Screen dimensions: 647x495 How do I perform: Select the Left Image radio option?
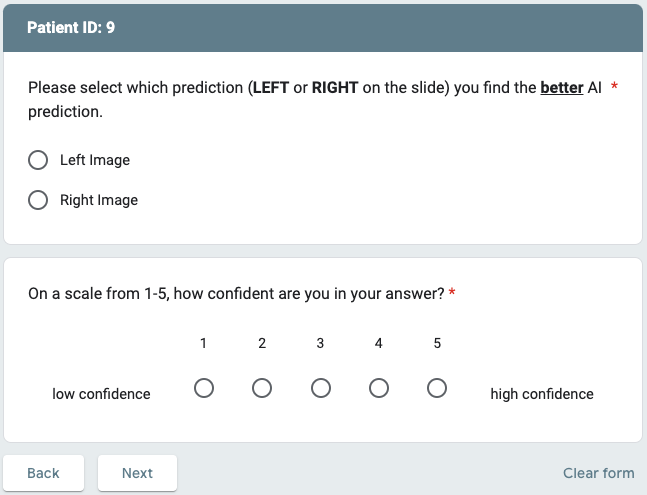(38, 160)
